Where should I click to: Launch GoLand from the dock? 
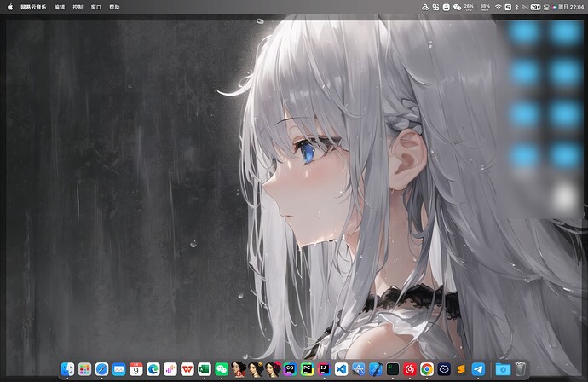pos(290,369)
